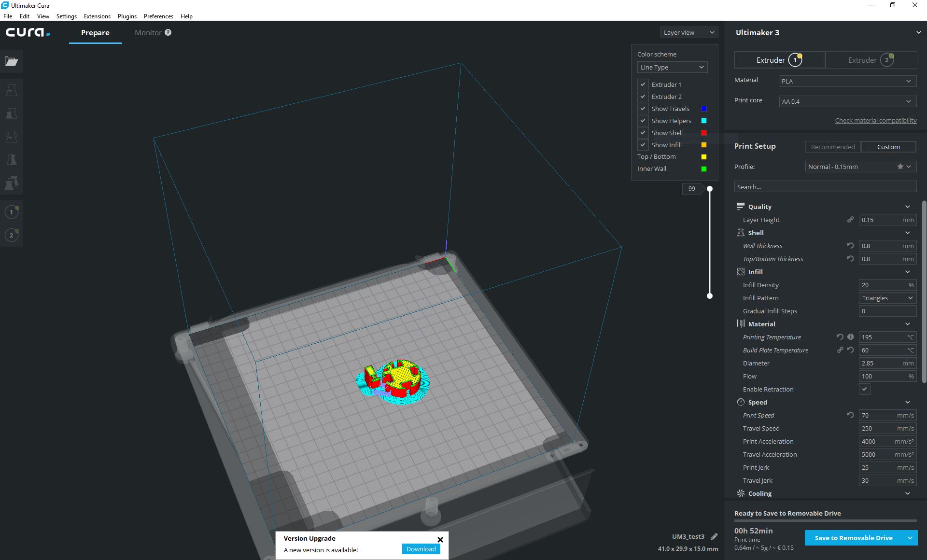Select the Rotate tool icon

pyautogui.click(x=12, y=137)
